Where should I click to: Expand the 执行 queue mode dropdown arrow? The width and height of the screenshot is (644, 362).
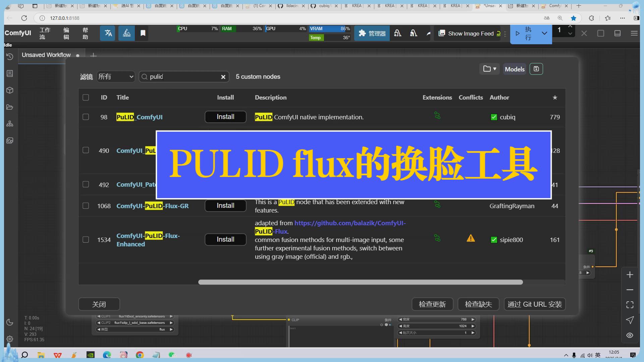pos(544,33)
